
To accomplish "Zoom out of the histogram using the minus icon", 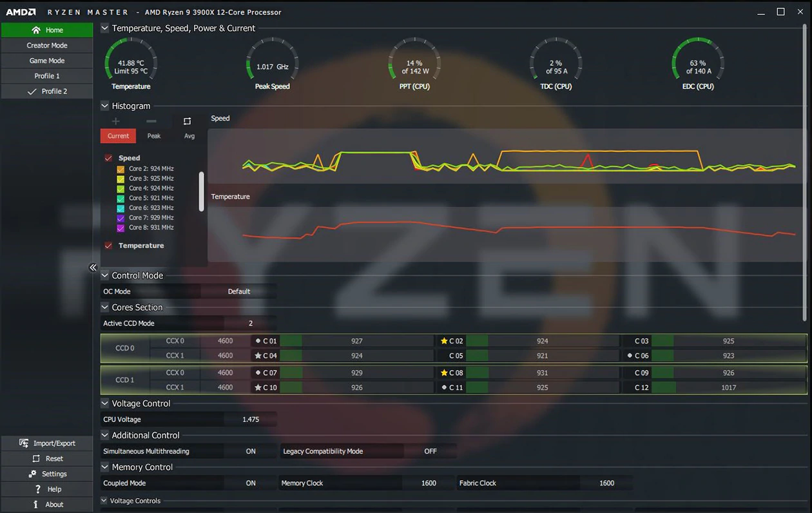I will tap(151, 121).
